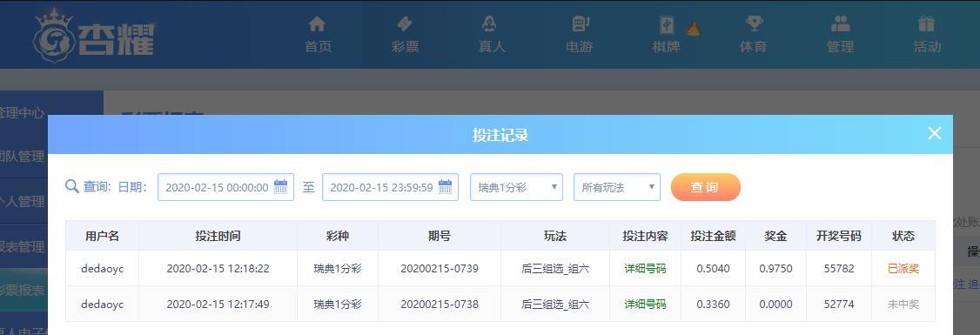The width and height of the screenshot is (980, 335).
Task: Click period number 20200215-0738
Action: pos(440,305)
